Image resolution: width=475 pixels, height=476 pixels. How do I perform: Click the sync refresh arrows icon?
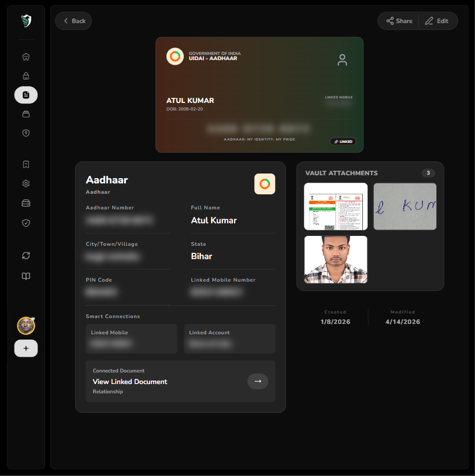pyautogui.click(x=26, y=256)
